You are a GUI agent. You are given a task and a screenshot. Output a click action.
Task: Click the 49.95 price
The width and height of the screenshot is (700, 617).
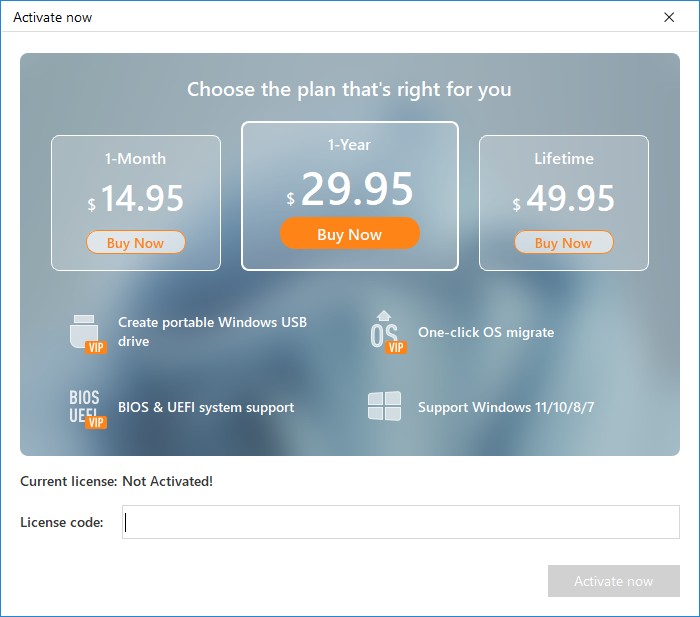point(564,199)
